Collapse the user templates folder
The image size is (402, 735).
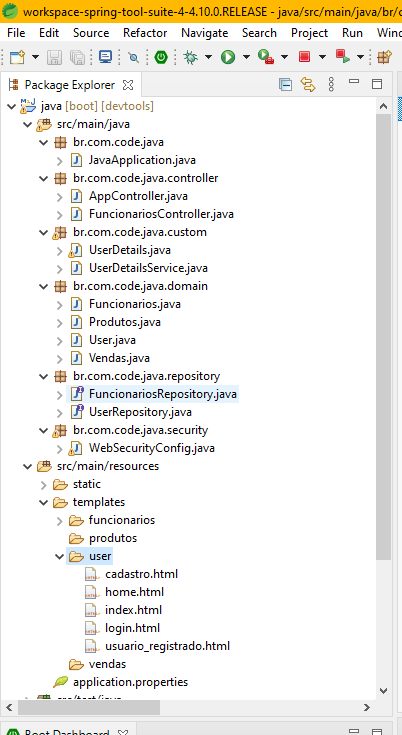tap(59, 556)
